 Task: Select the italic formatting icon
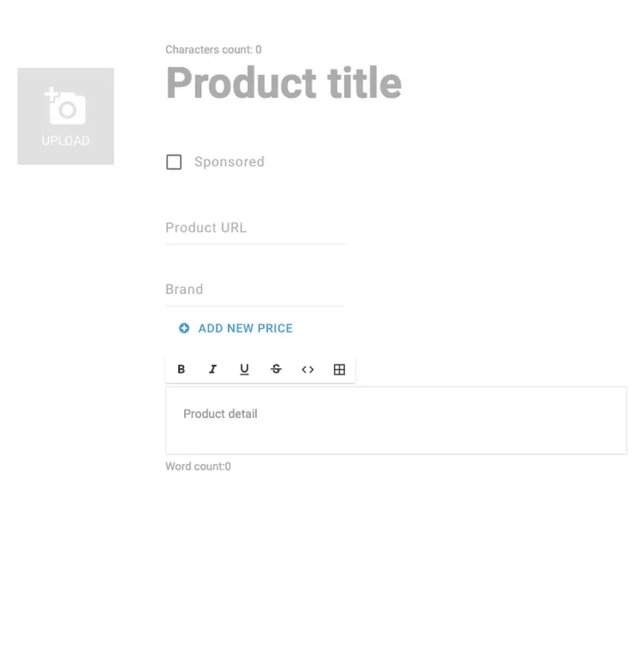point(212,369)
